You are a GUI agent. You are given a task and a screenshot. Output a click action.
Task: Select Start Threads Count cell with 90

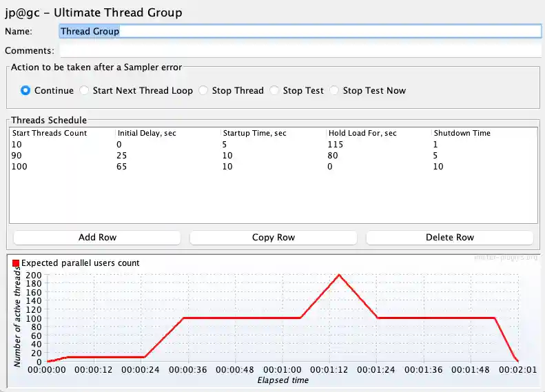[63, 155]
